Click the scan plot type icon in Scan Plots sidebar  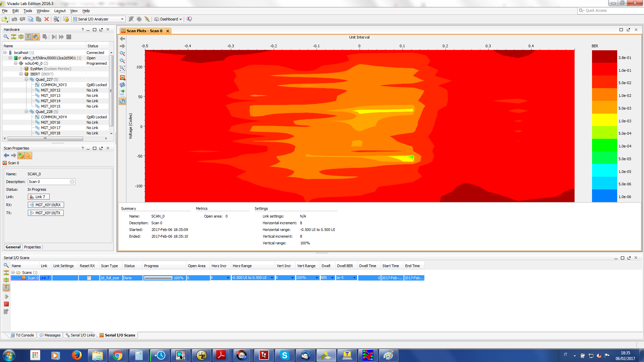point(122,77)
